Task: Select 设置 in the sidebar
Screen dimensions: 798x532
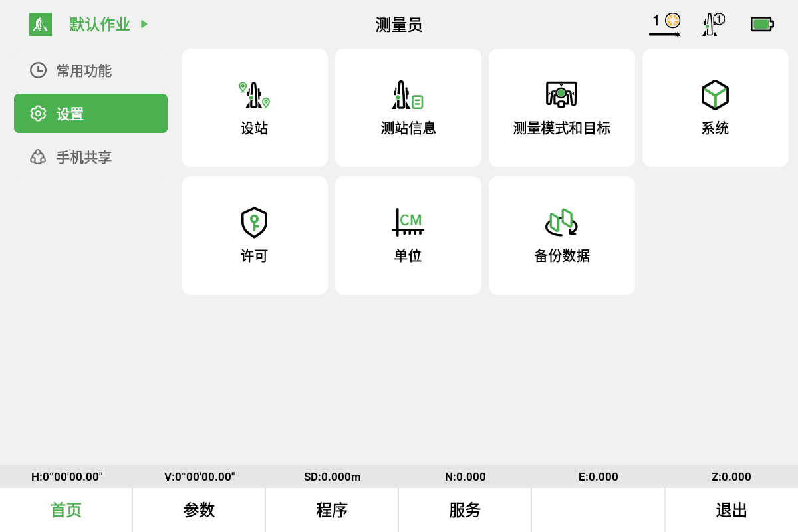Action: coord(90,114)
